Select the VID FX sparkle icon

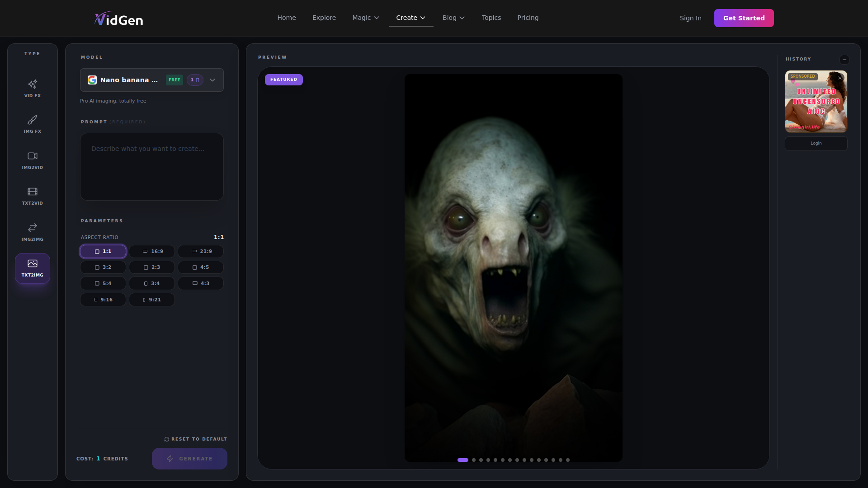coord(33,84)
